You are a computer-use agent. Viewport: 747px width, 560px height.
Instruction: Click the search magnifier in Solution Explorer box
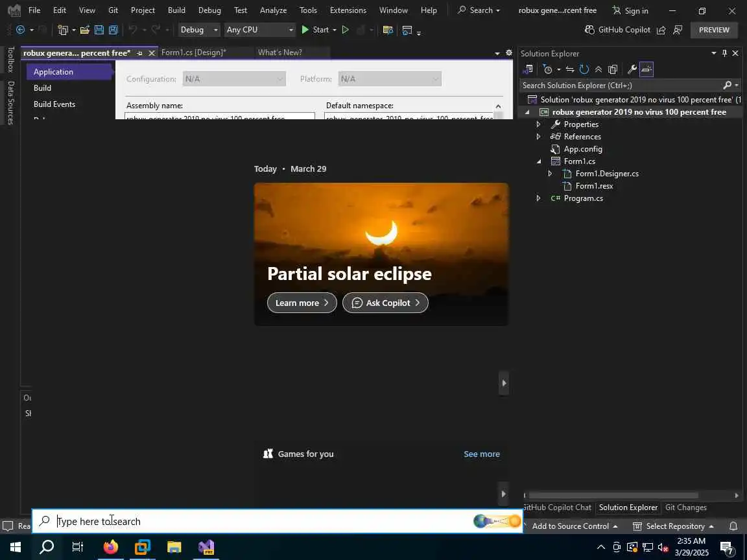coord(727,86)
